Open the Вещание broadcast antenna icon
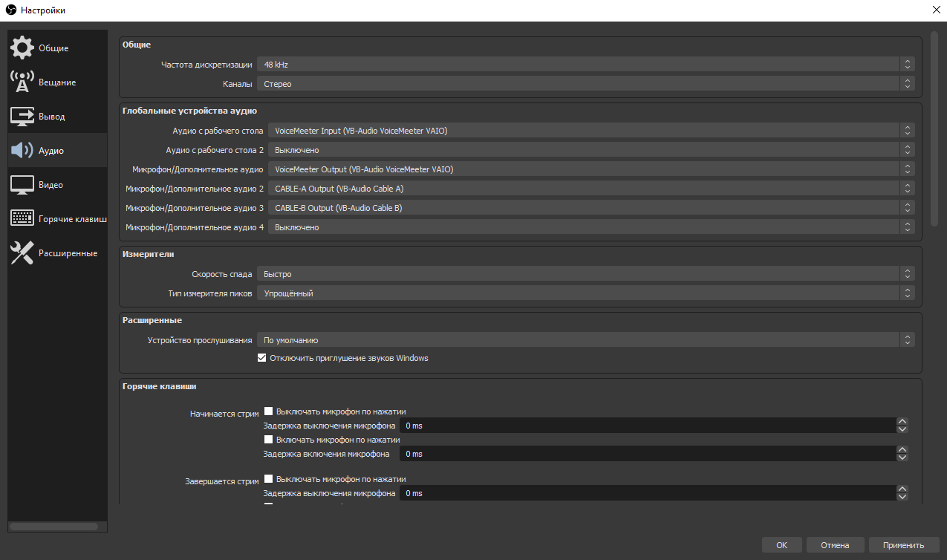Screen dimensions: 947x560 (x=22, y=82)
